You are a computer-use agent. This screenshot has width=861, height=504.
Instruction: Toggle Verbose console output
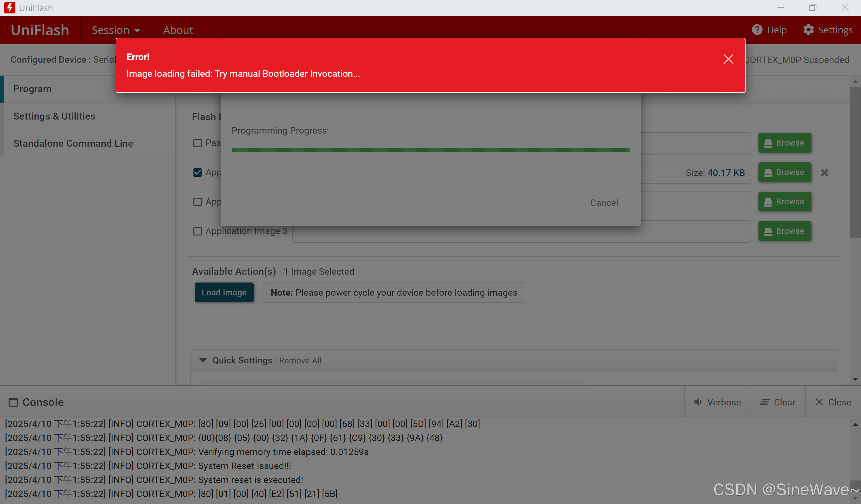click(x=717, y=402)
